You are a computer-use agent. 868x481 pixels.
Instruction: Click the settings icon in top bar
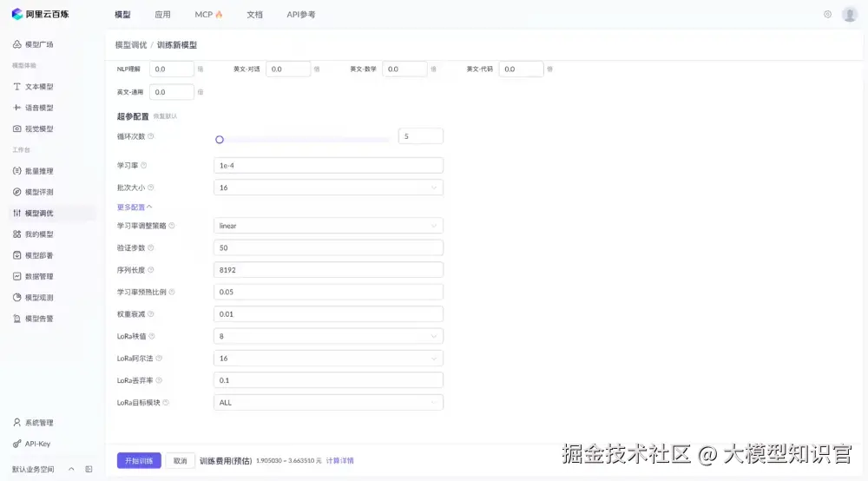click(x=827, y=15)
